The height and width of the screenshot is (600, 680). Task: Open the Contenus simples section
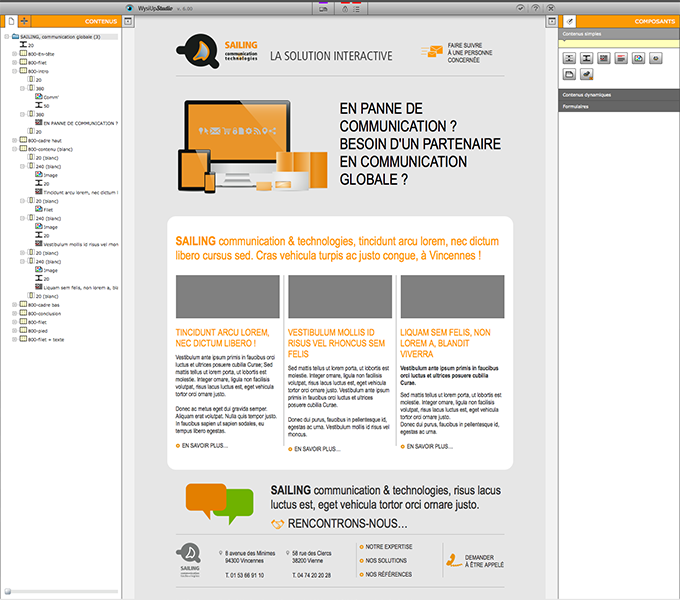point(619,34)
